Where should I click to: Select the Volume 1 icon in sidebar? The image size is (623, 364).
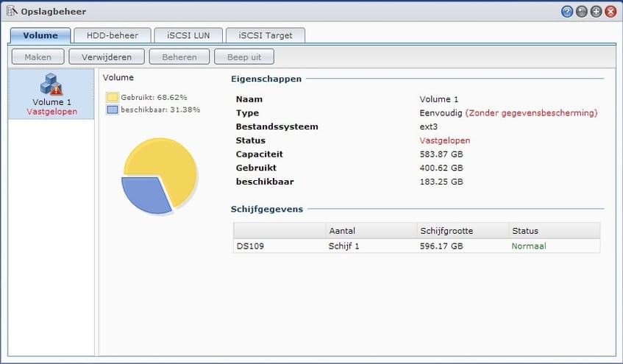click(51, 85)
